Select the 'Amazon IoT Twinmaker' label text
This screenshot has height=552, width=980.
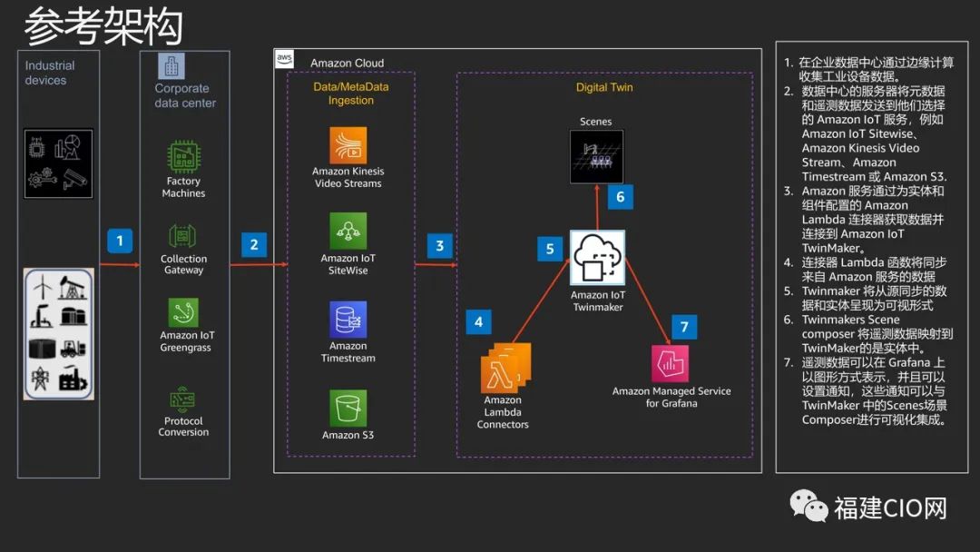[597, 301]
